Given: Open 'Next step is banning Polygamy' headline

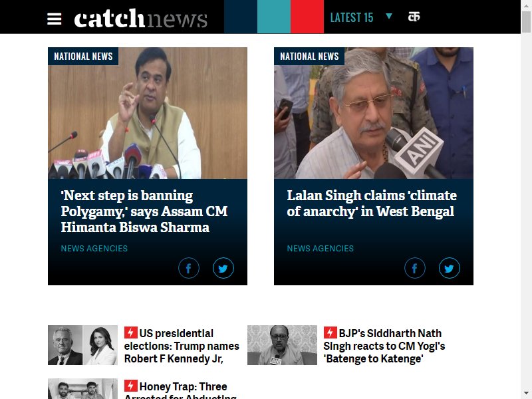Looking at the screenshot, I should coord(144,211).
